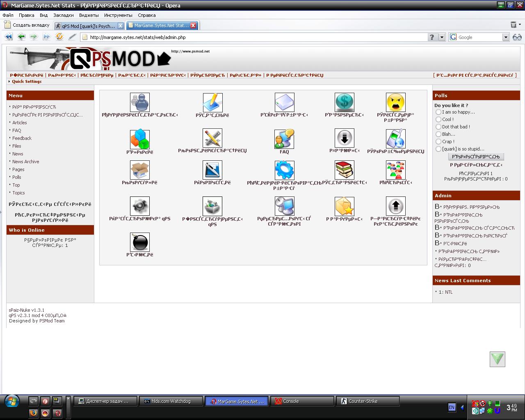Click the black download arrow icon
The width and height of the screenshot is (525, 420).
(x=345, y=138)
